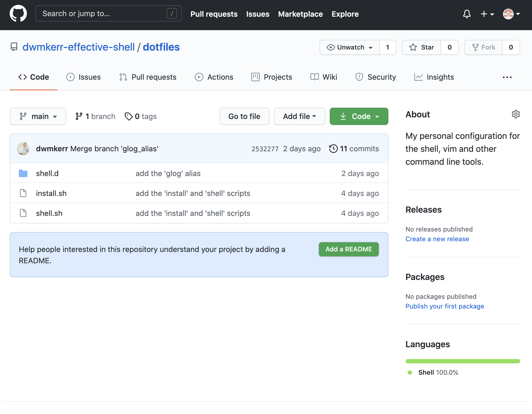Open the plus create-new menu
The width and height of the screenshot is (532, 414).
coord(487,14)
